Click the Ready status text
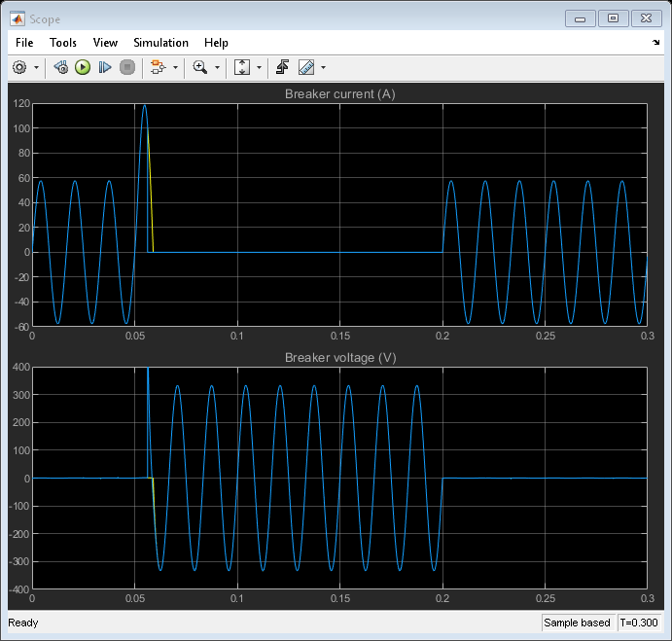This screenshot has width=672, height=641. pos(23,623)
